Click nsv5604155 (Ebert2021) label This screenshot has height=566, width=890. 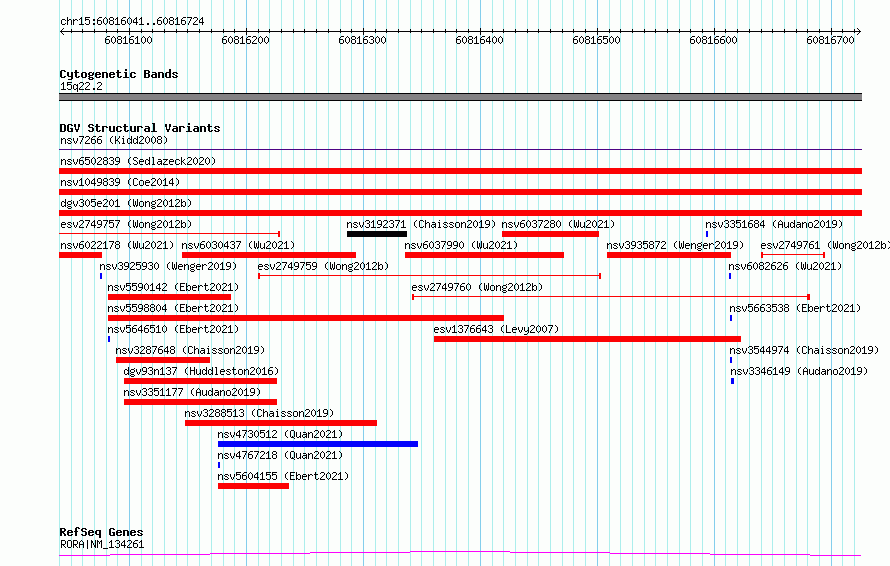[283, 476]
